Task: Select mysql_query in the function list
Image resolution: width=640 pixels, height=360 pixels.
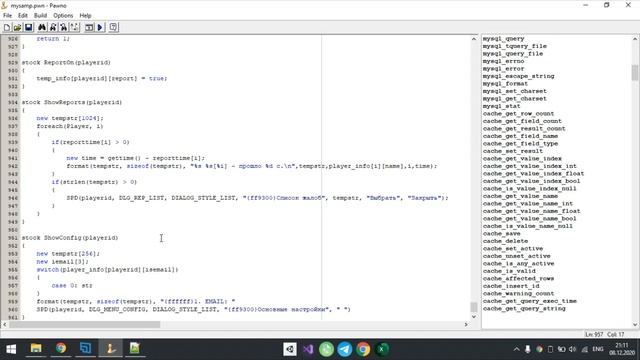Action: tap(503, 39)
